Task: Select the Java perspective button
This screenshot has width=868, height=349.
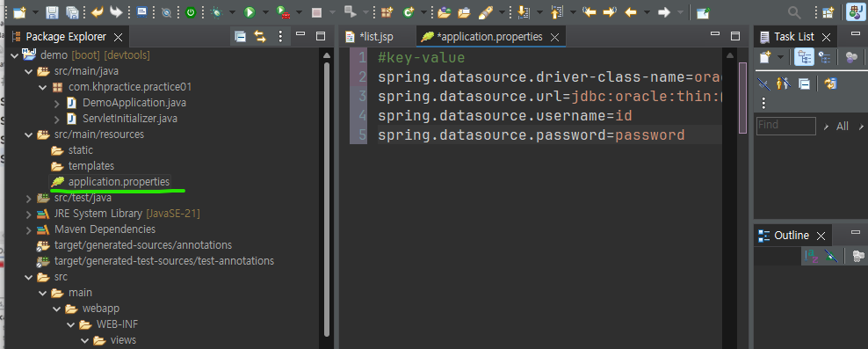Action: pos(855,12)
